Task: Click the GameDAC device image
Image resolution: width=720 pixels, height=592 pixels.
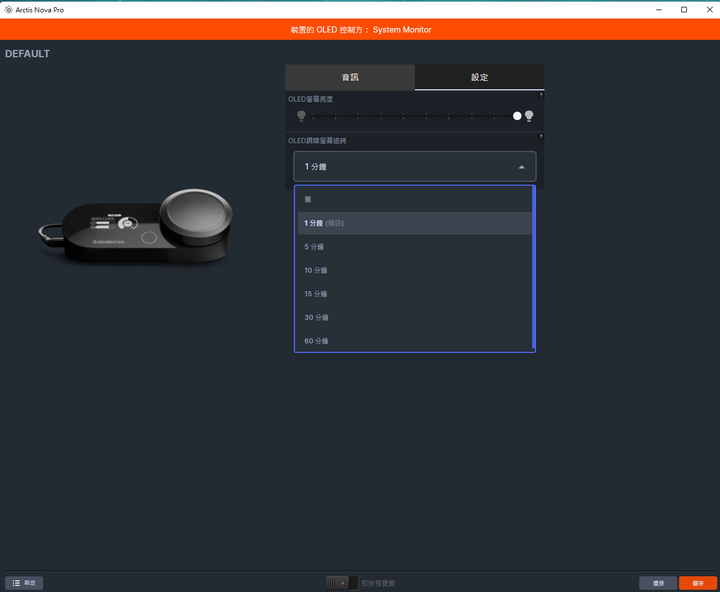Action: 135,226
